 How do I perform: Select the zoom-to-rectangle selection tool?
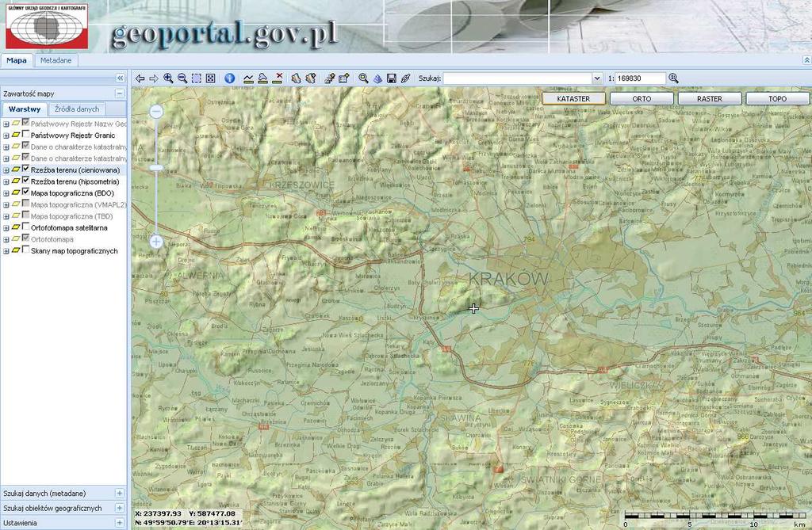(197, 78)
